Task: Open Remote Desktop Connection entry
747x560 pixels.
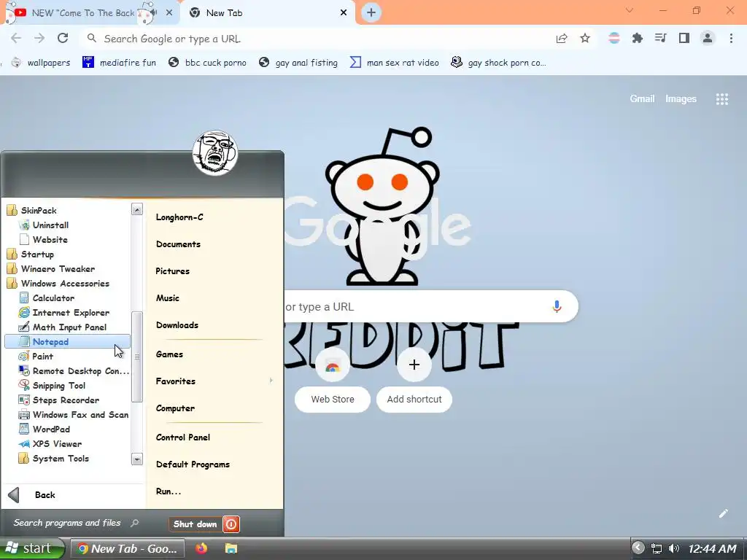Action: (74, 371)
